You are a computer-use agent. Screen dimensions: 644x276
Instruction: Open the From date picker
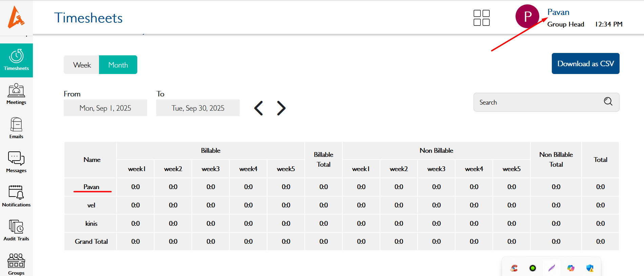tap(105, 108)
